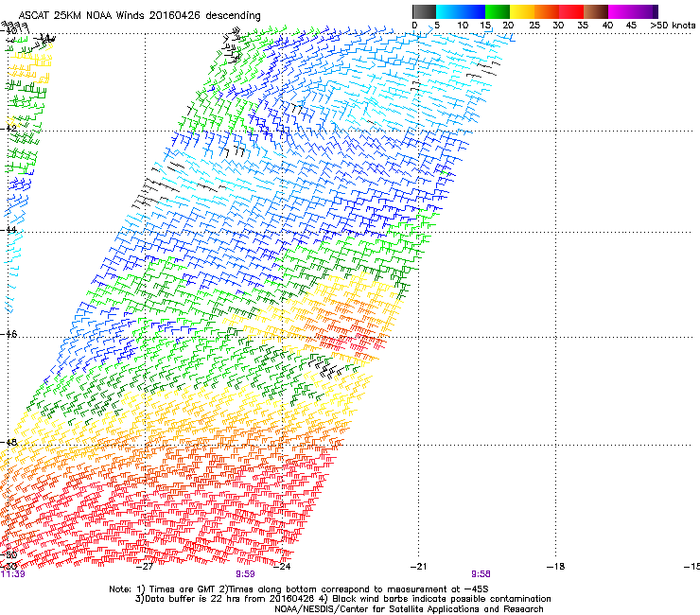Click the purple '9:59' swath time label
This screenshot has height=615, width=700.
point(245,574)
